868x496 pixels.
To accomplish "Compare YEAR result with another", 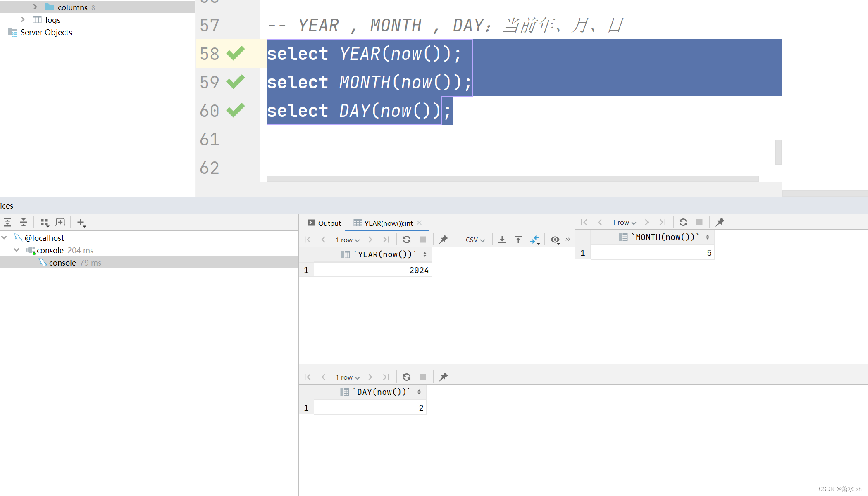I will (x=535, y=240).
